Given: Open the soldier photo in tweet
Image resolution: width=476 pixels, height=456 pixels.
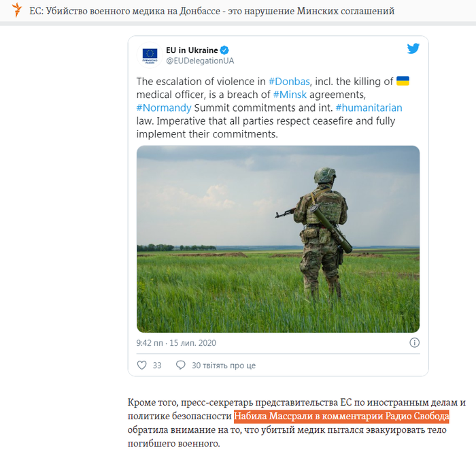Looking at the screenshot, I should (x=278, y=239).
